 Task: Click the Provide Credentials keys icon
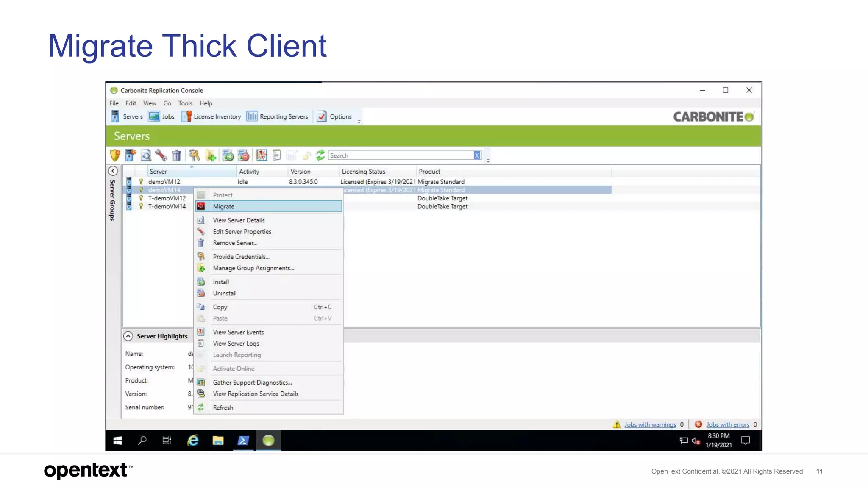[195, 155]
